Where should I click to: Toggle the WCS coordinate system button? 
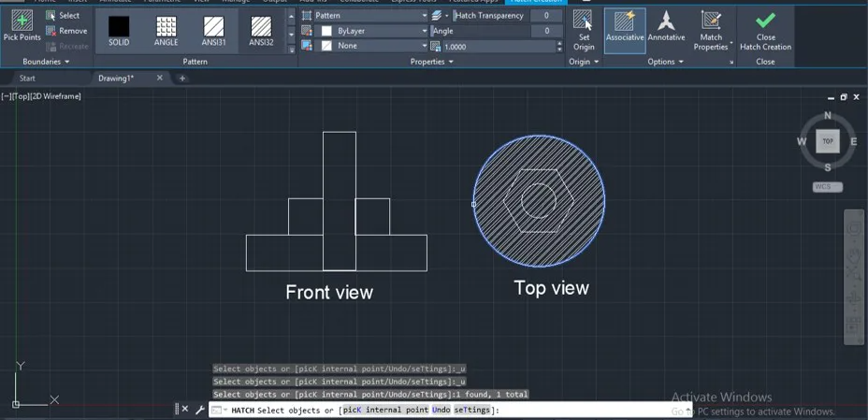click(828, 187)
